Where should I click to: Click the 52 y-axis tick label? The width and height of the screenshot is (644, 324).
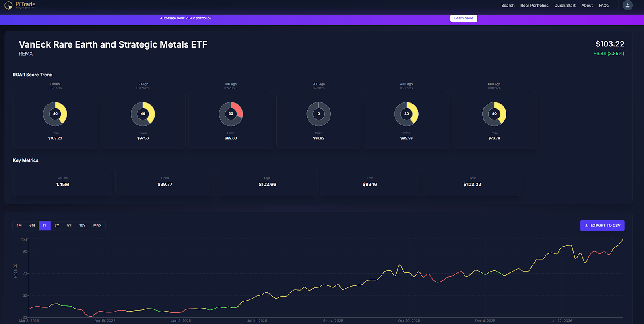click(25, 295)
